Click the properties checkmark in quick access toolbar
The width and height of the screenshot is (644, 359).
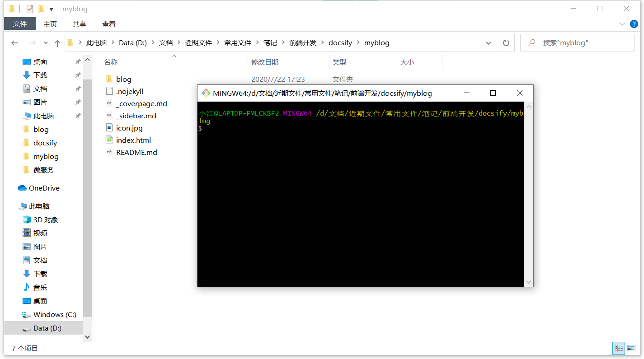(x=30, y=8)
